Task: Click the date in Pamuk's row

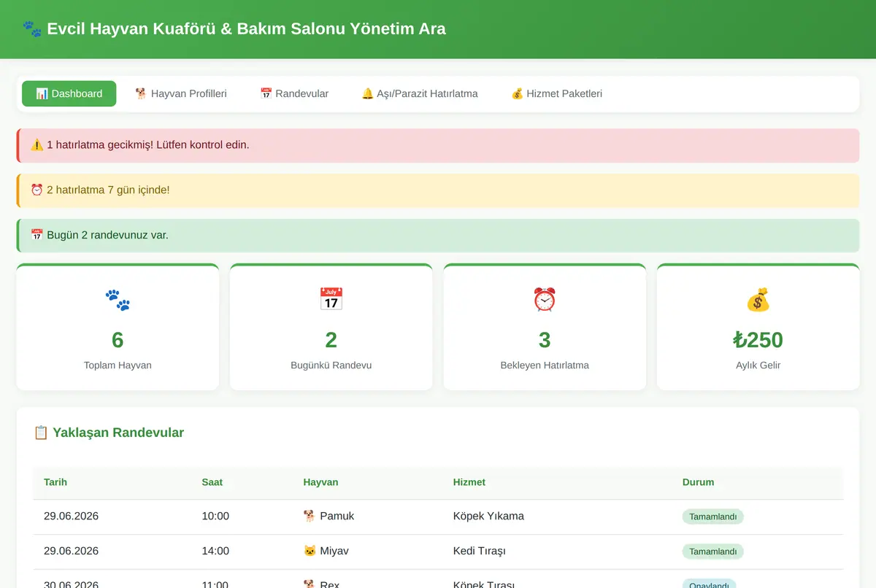Action: click(71, 516)
